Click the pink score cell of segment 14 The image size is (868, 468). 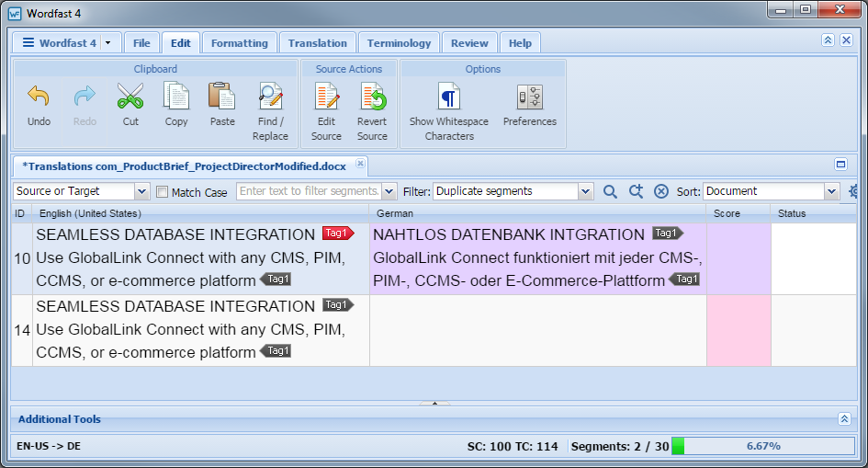click(738, 331)
